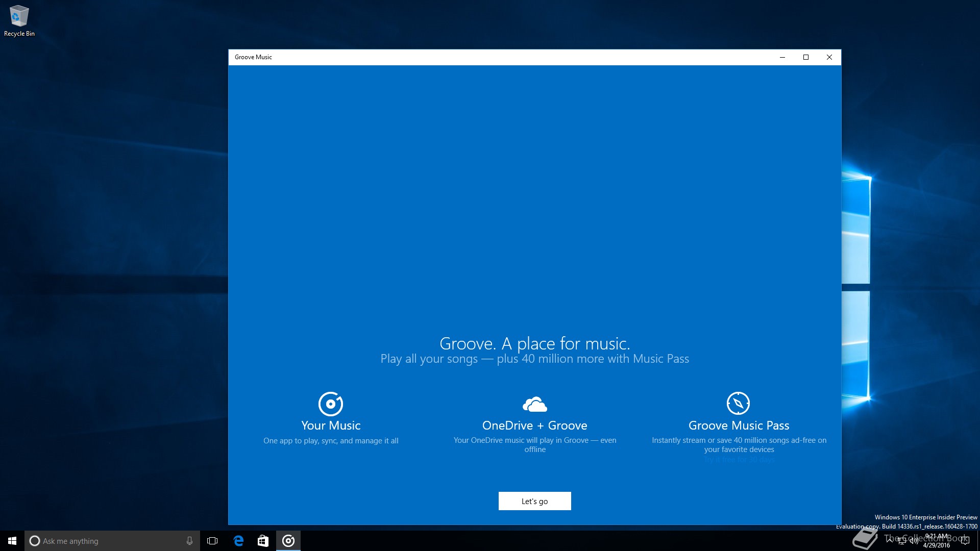This screenshot has width=980, height=551.
Task: Click the taskbar clock showing 9:21 AM
Action: pos(937,541)
